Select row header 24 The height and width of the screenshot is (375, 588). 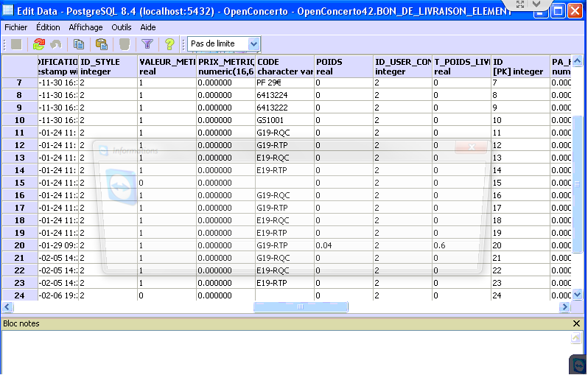(19, 295)
